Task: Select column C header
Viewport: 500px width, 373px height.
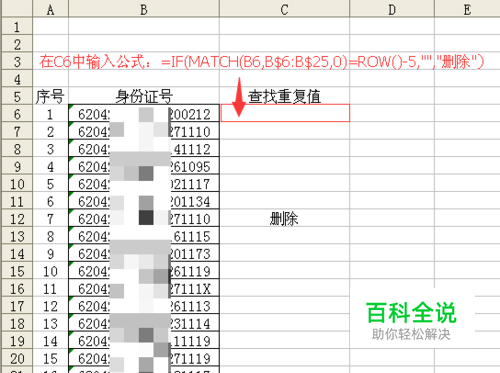Action: click(x=284, y=9)
